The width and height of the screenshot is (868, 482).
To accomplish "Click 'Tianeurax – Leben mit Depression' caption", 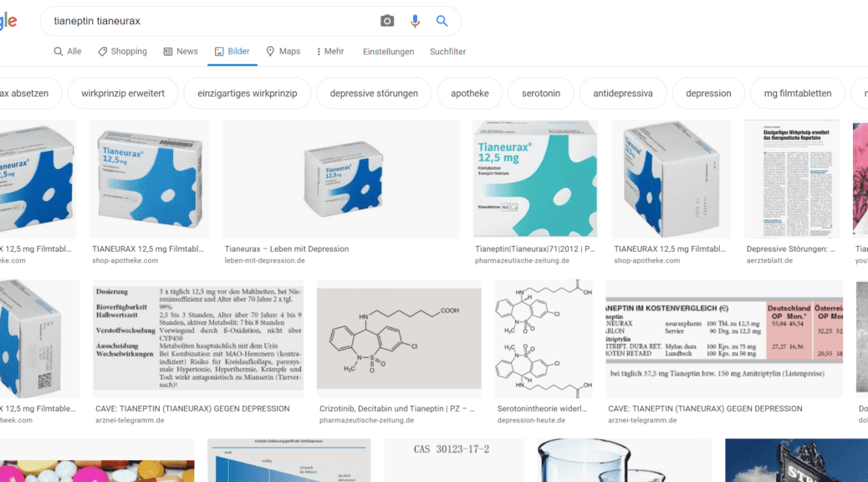I will pos(287,249).
